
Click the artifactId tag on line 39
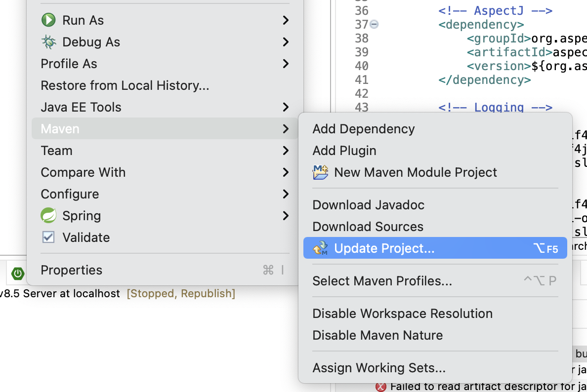[509, 52]
